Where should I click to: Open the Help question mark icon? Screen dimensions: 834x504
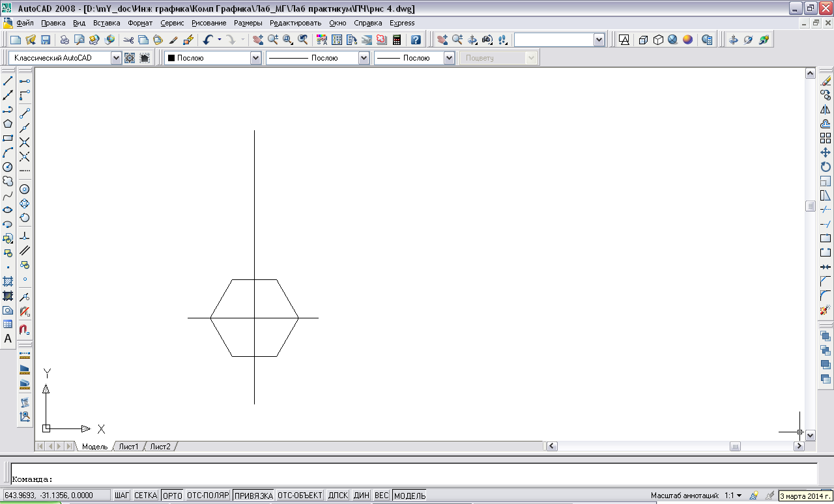point(416,40)
